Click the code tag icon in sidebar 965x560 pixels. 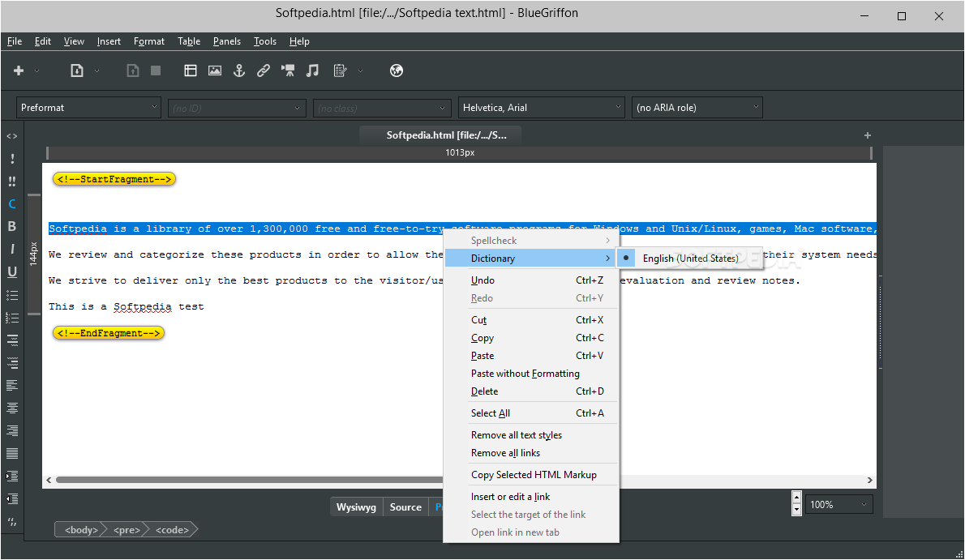pos(11,136)
